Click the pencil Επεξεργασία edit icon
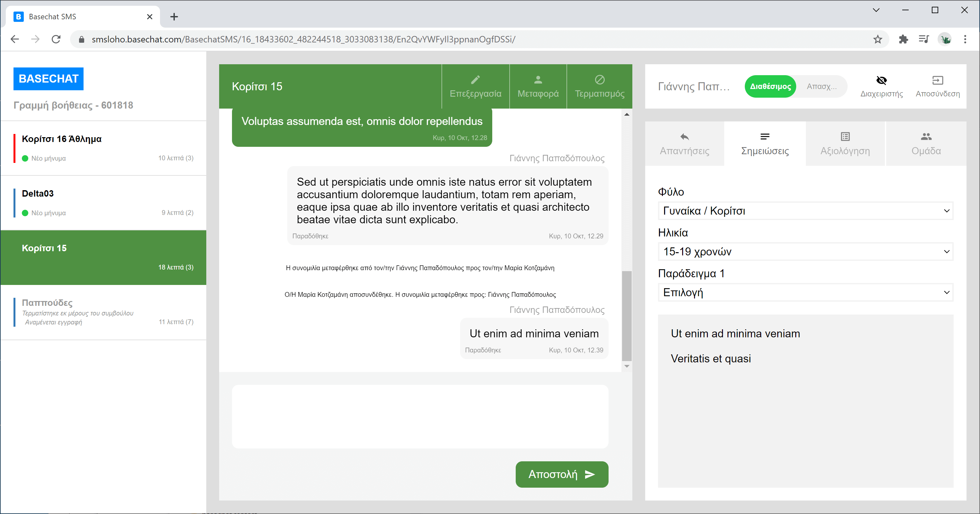This screenshot has height=514, width=980. (x=475, y=80)
